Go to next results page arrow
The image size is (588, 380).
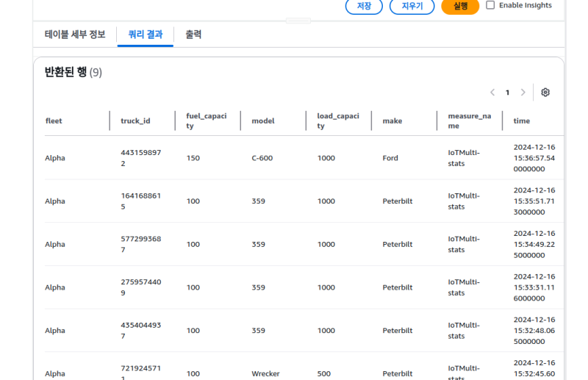pyautogui.click(x=523, y=93)
